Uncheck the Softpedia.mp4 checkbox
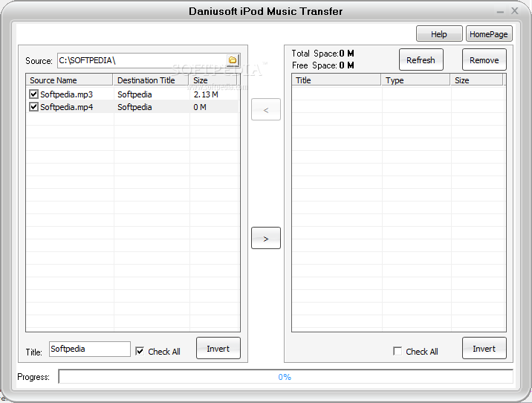The height and width of the screenshot is (403, 532). [33, 107]
